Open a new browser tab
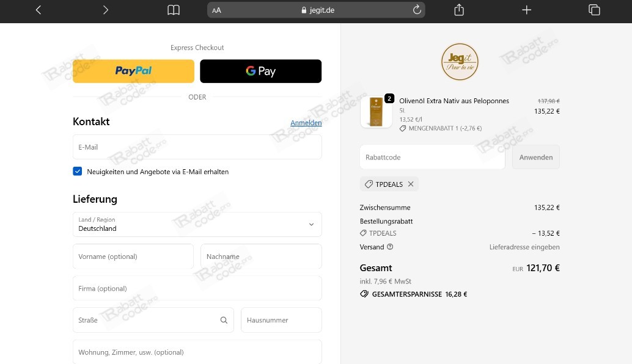Screen dimensions: 632x364 (x=526, y=10)
